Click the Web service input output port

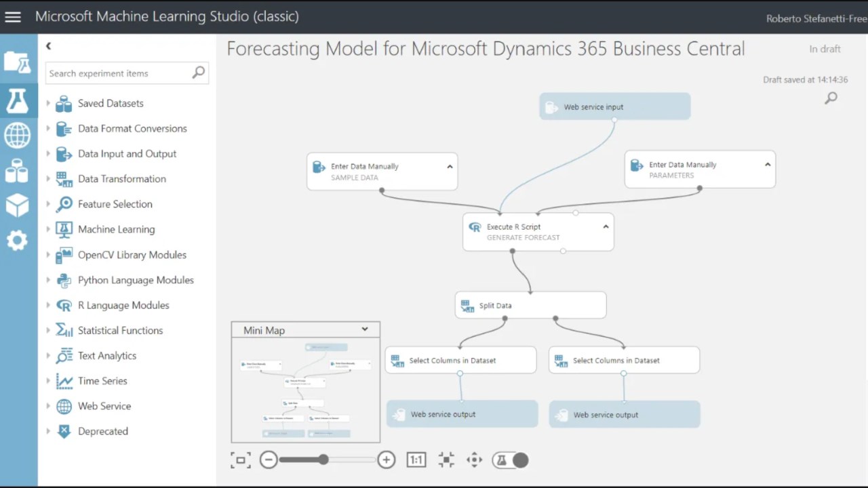614,120
